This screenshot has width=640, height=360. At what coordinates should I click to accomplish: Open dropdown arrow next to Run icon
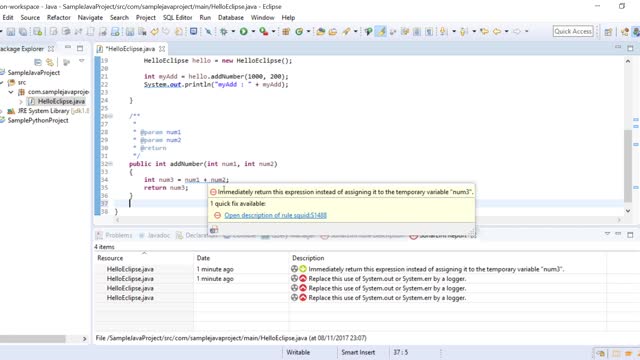(x=253, y=31)
